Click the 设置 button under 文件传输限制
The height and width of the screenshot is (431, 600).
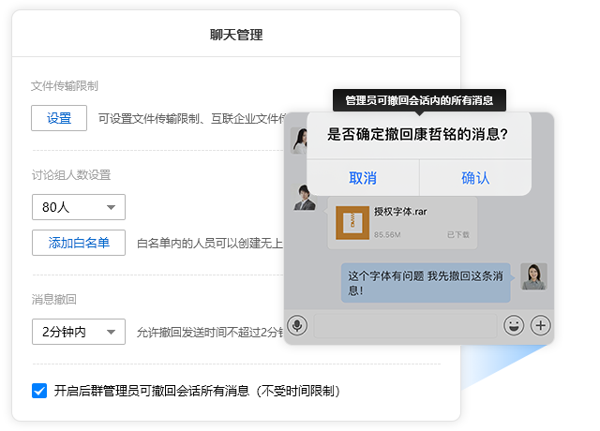(59, 118)
